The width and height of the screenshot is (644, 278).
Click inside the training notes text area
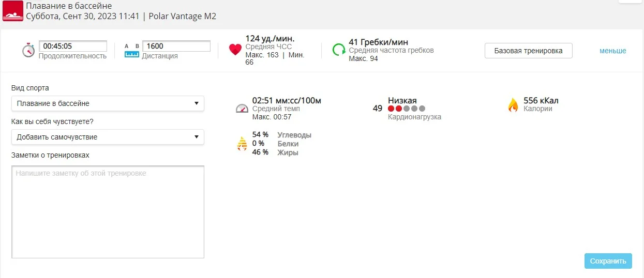click(108, 211)
